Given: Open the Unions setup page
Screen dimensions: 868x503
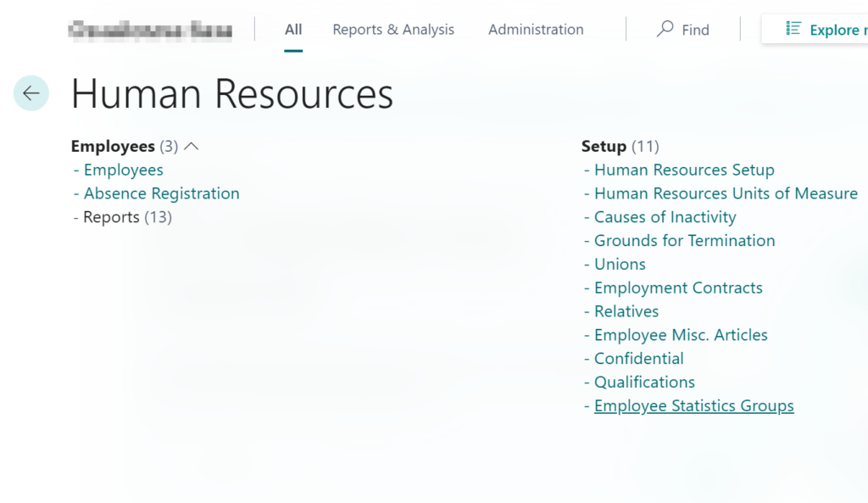Looking at the screenshot, I should coord(620,265).
